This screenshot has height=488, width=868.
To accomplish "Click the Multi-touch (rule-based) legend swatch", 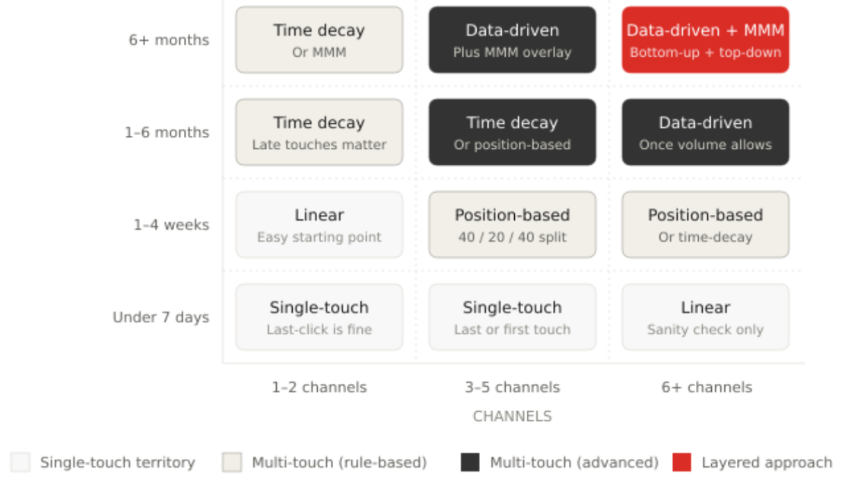I will click(232, 462).
